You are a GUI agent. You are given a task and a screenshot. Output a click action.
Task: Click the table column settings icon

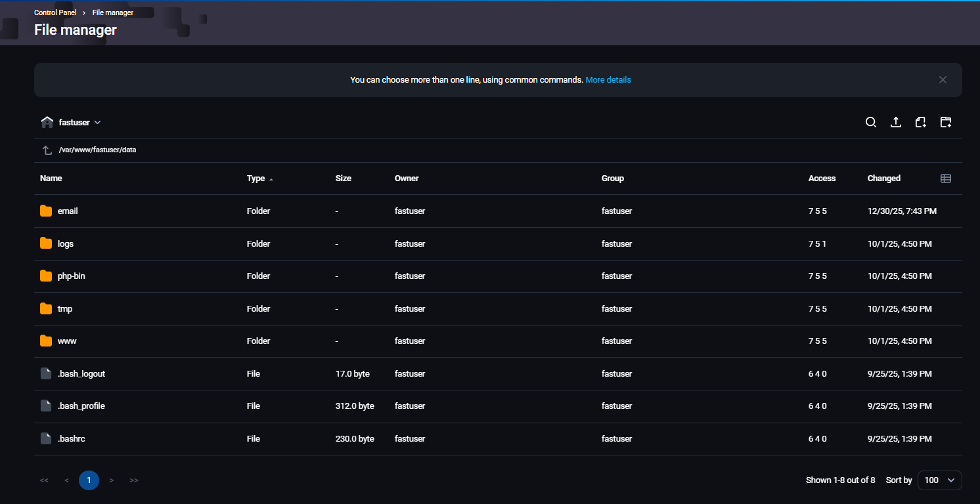click(x=946, y=178)
